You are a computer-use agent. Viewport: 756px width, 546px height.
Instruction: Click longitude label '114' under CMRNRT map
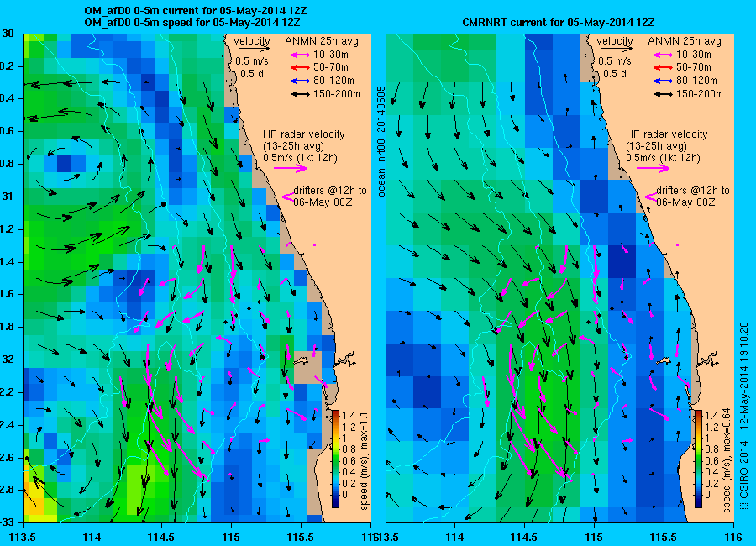pyautogui.click(x=454, y=537)
